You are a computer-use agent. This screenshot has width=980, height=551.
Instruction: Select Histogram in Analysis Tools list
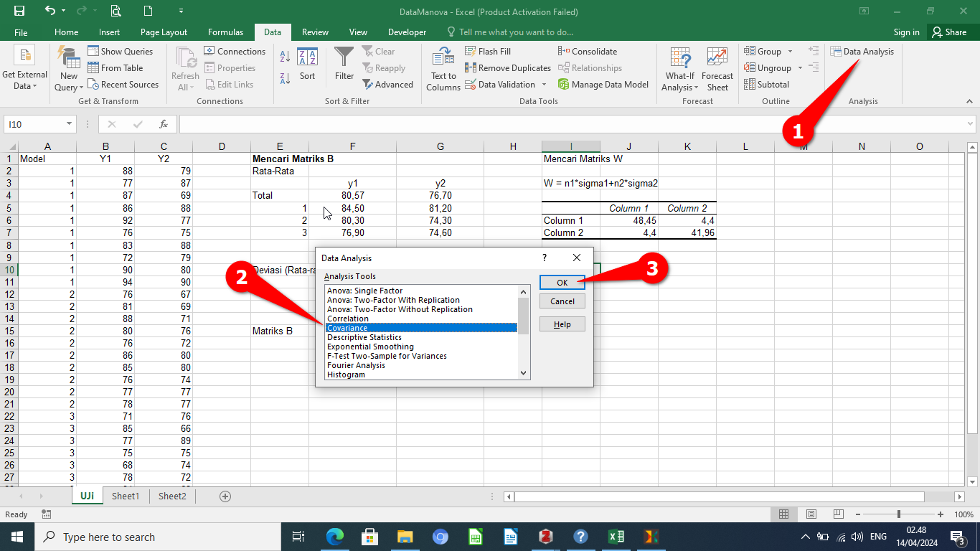346,375
